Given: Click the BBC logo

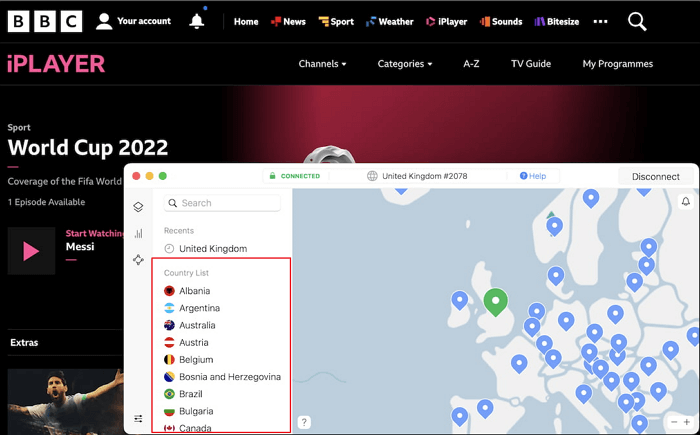Looking at the screenshot, I should tap(45, 21).
